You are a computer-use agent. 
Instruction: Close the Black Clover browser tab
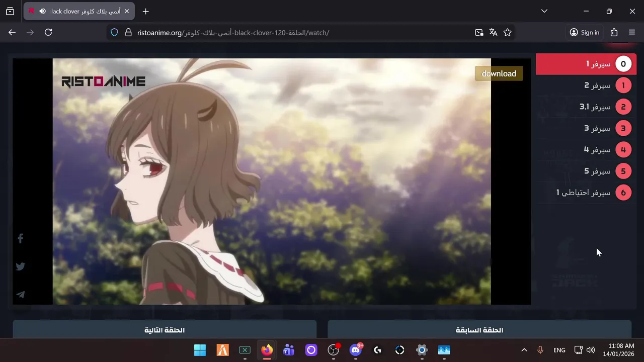127,11
